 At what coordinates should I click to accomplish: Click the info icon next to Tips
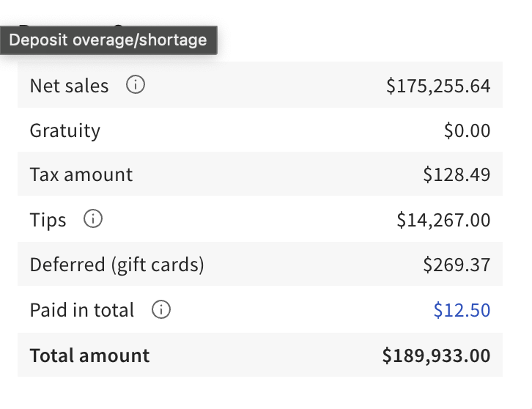[93, 219]
